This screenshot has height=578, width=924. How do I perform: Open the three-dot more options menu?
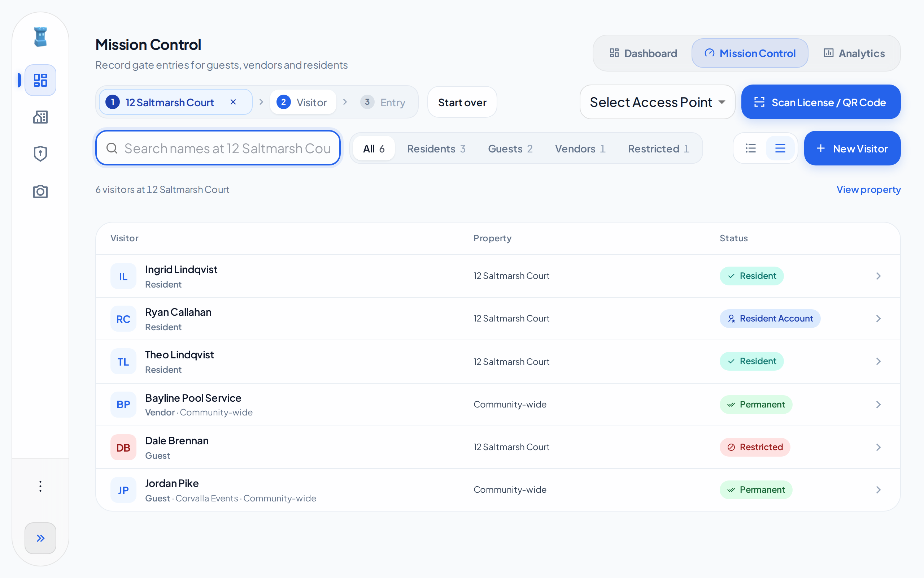(x=40, y=486)
